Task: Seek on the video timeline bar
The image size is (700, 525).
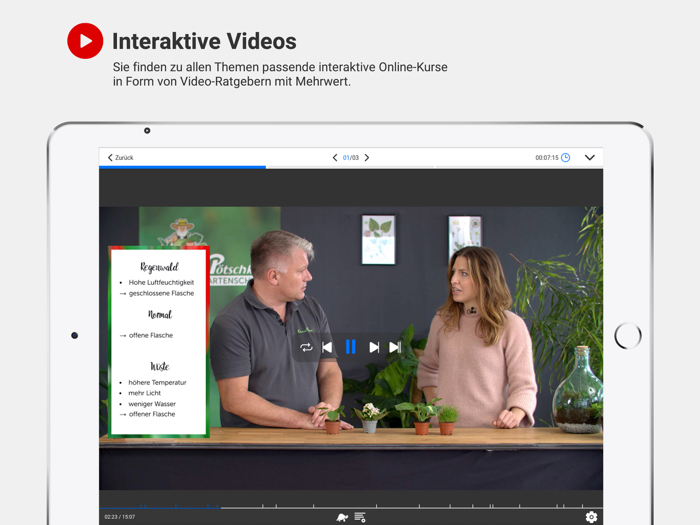Action: (351, 507)
